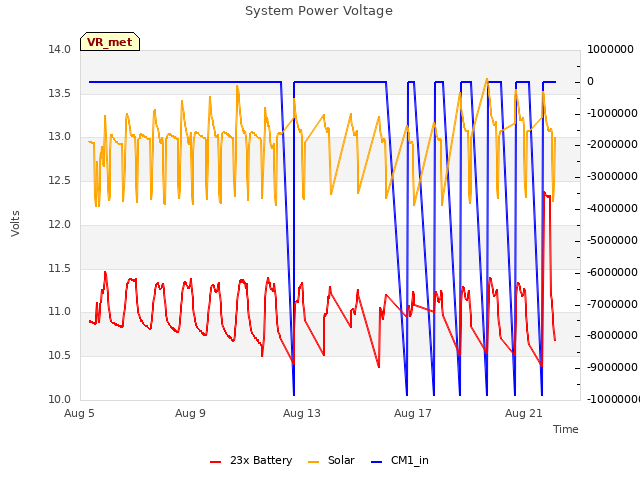Toggle the 23x Battery legend entry
640x480 pixels.
(251, 460)
